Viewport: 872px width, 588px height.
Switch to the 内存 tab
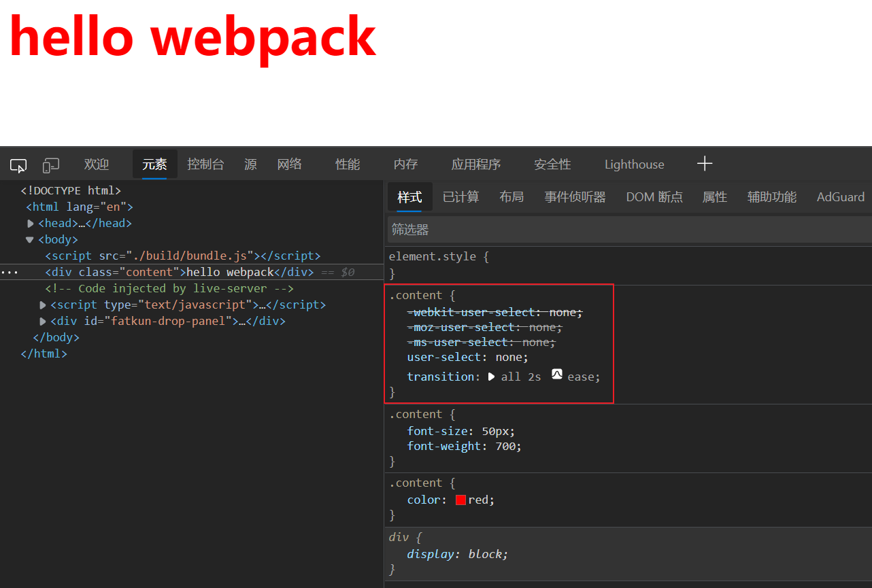[405, 165]
